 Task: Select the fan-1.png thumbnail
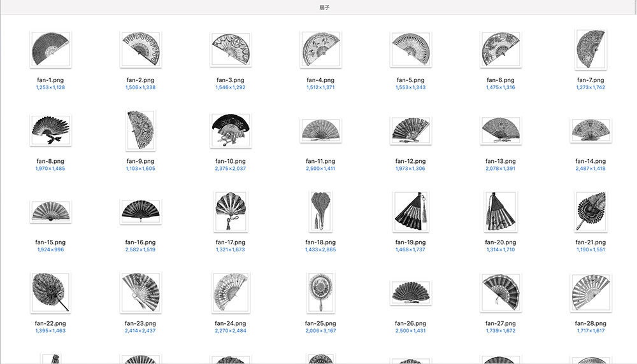click(50, 49)
